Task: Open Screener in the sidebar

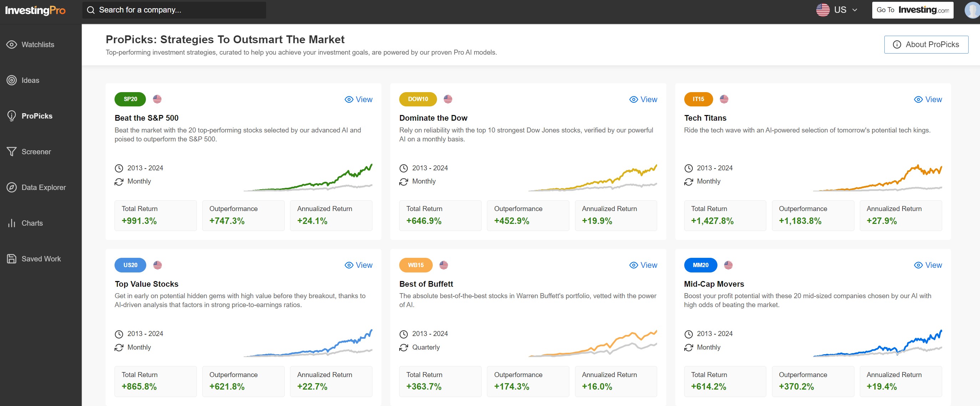Action: [x=41, y=152]
